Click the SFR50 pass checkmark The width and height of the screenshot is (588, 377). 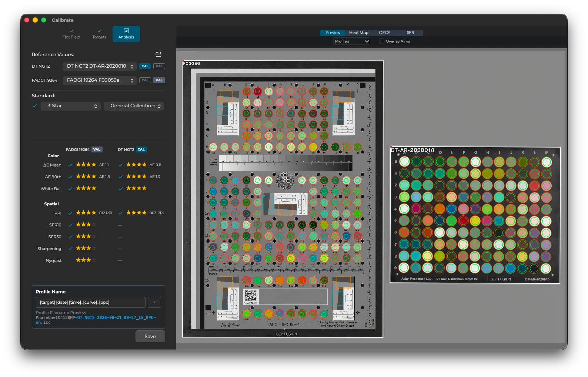(x=70, y=237)
